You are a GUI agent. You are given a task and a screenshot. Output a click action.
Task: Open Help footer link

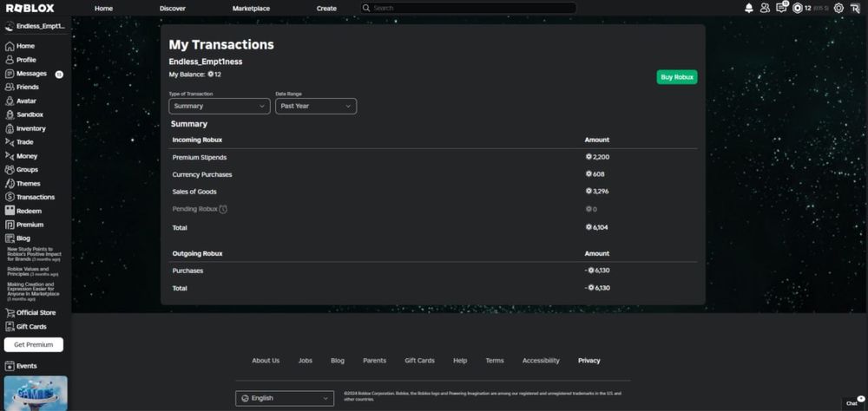tap(460, 361)
